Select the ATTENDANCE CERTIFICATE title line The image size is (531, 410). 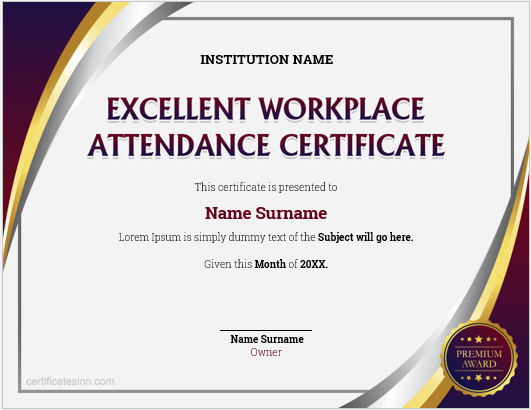(266, 145)
